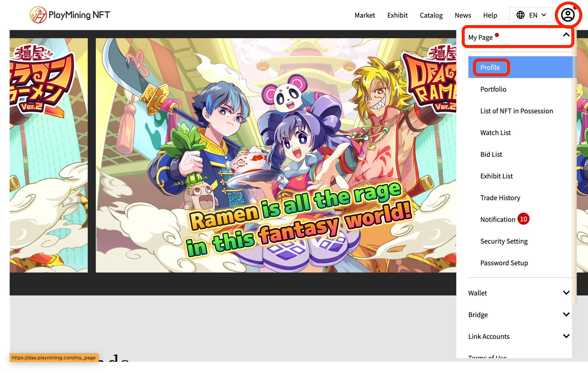Click the globe language icon
588x373 pixels.
click(x=520, y=15)
